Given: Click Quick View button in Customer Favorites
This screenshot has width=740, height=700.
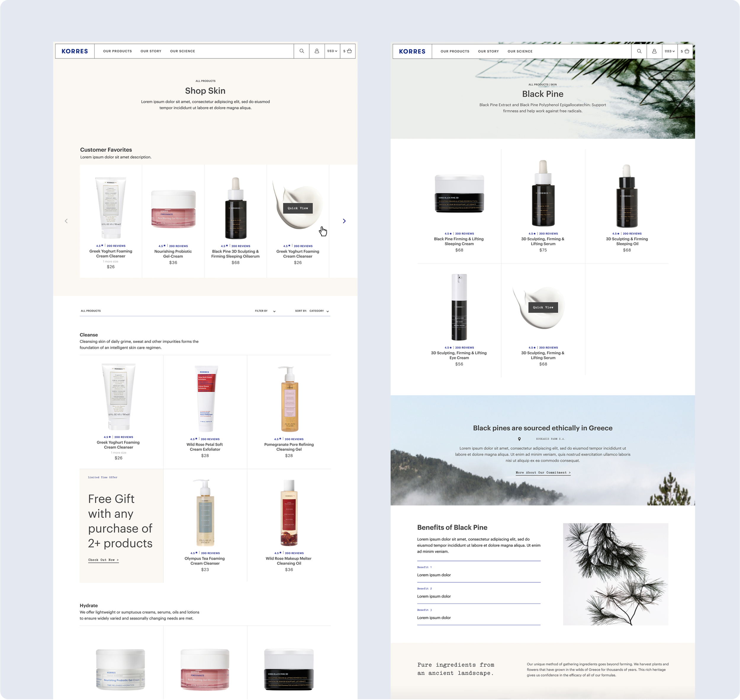Looking at the screenshot, I should [298, 208].
